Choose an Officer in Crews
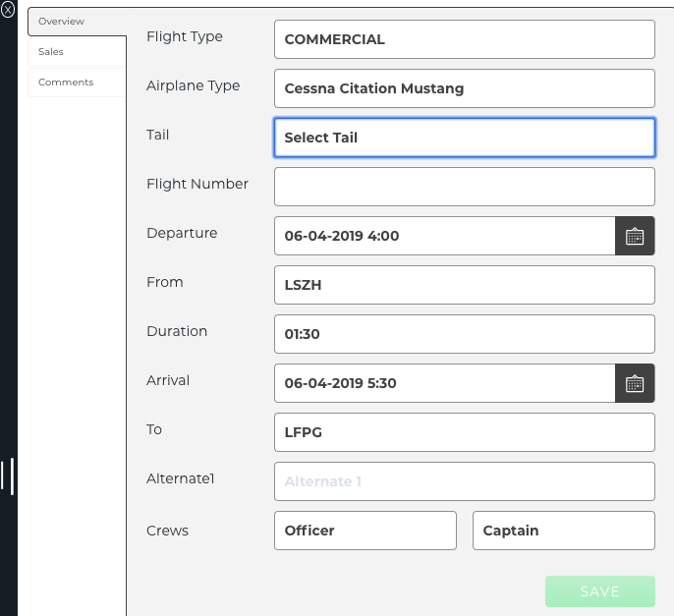 tap(365, 531)
